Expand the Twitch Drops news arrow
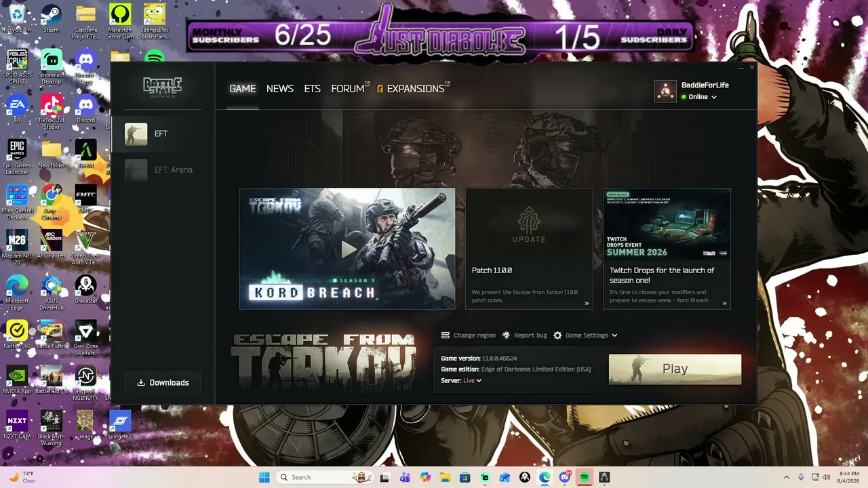The height and width of the screenshot is (488, 868). (724, 304)
